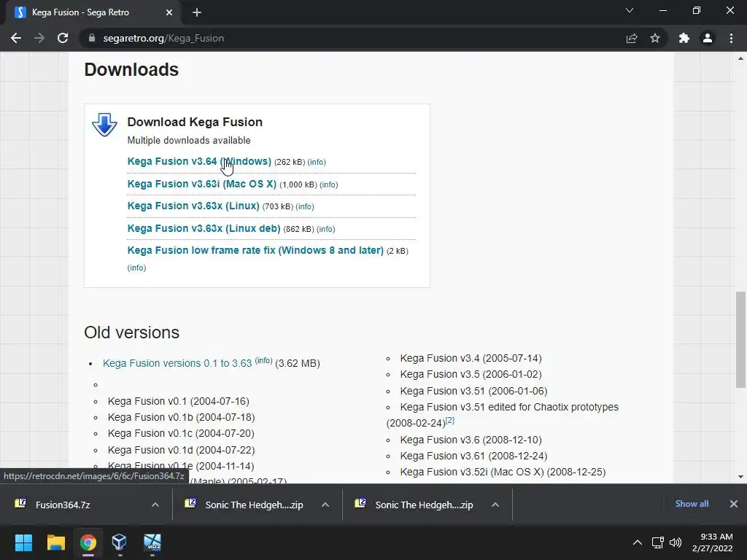
Task: Open info for the Mac OS X download
Action: coord(329,184)
